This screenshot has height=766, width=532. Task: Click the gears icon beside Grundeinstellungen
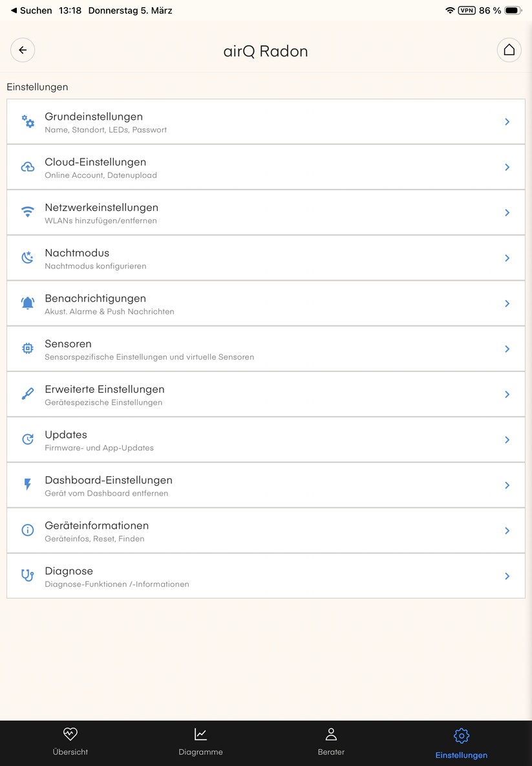tap(28, 121)
